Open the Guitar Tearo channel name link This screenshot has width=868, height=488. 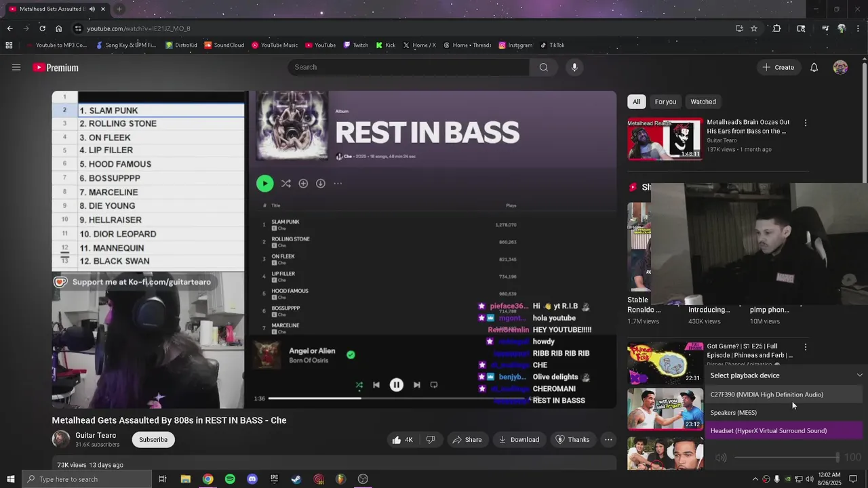coord(96,436)
